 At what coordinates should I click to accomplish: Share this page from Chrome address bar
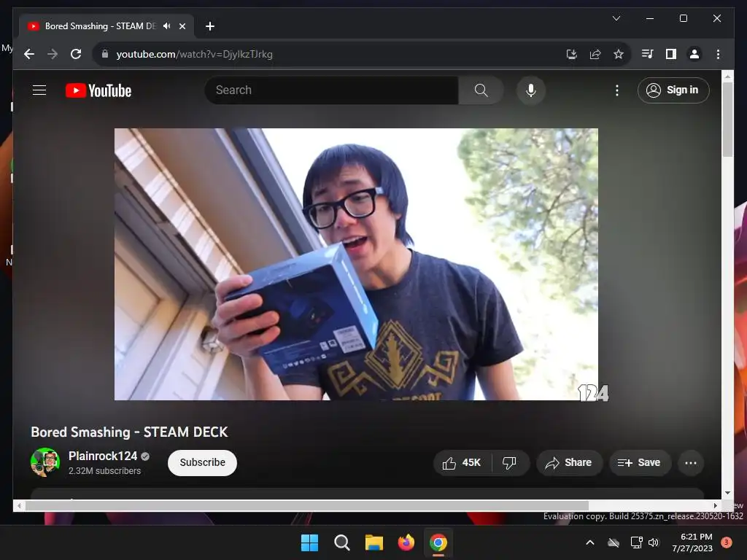pyautogui.click(x=595, y=54)
